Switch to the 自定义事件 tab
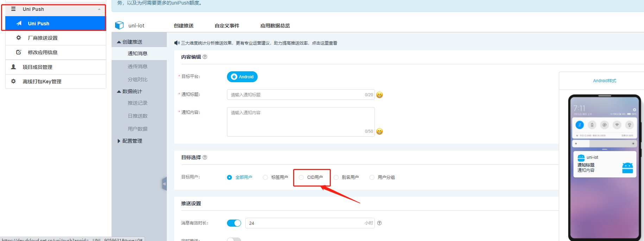Viewport: 644px width, 241px height. point(227,26)
